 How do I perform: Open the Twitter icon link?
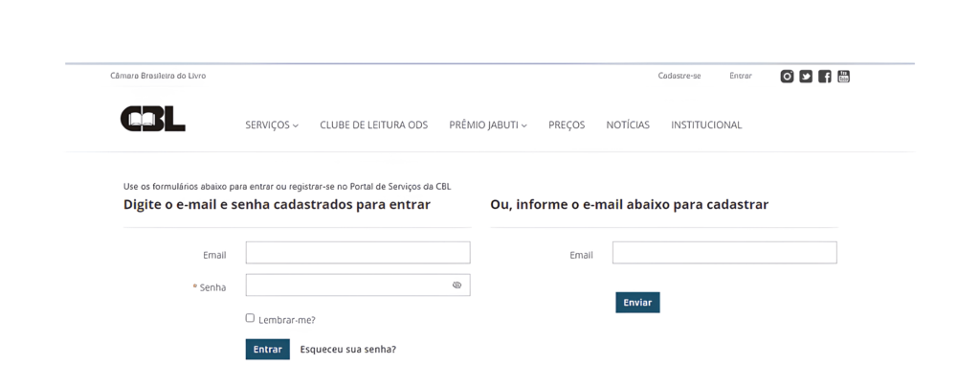806,77
